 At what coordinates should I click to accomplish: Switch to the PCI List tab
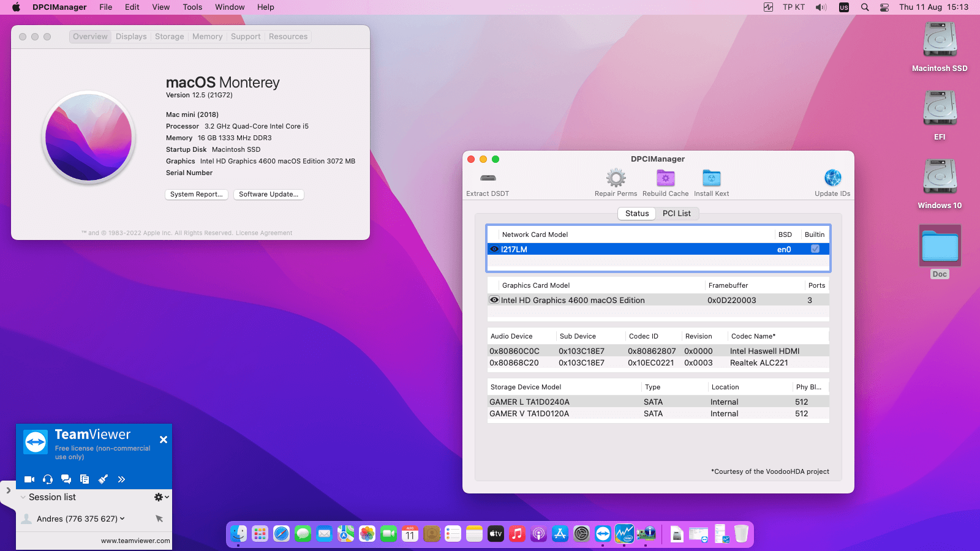(676, 214)
